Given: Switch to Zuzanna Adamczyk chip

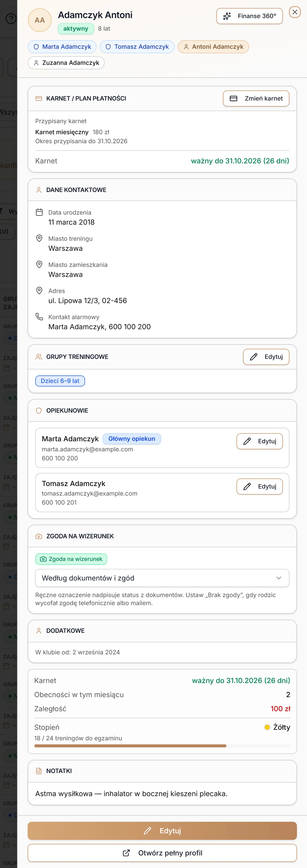Looking at the screenshot, I should pyautogui.click(x=66, y=63).
